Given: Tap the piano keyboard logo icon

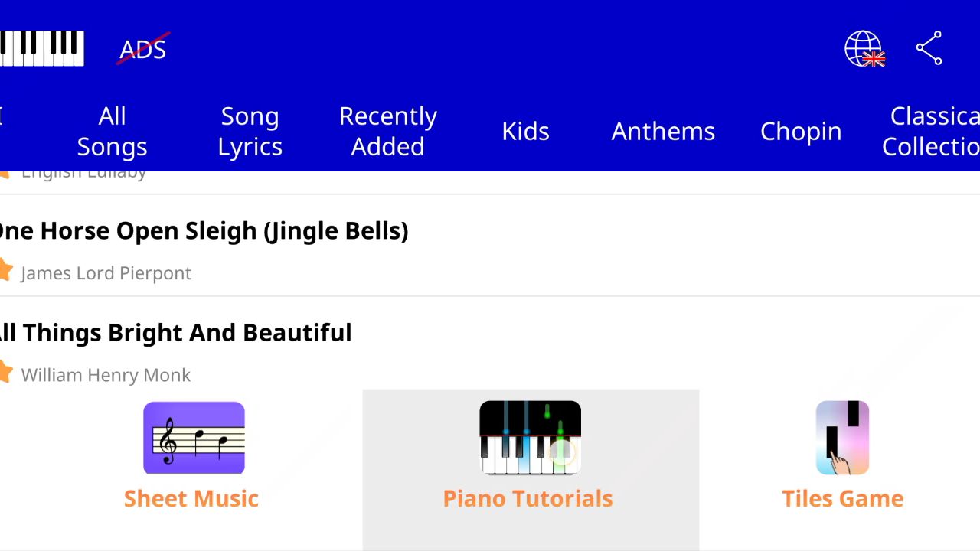Looking at the screenshot, I should 41,48.
